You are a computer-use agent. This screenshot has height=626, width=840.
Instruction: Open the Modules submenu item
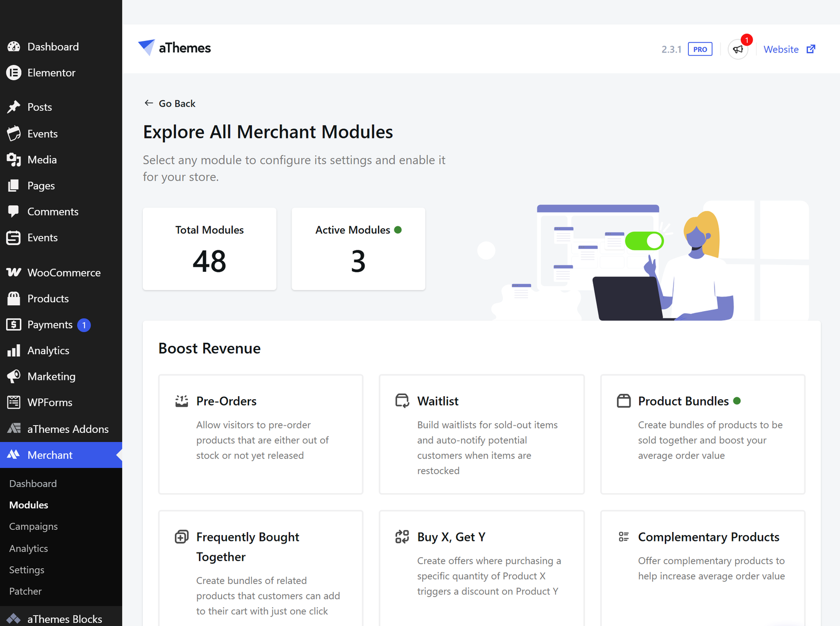point(29,505)
